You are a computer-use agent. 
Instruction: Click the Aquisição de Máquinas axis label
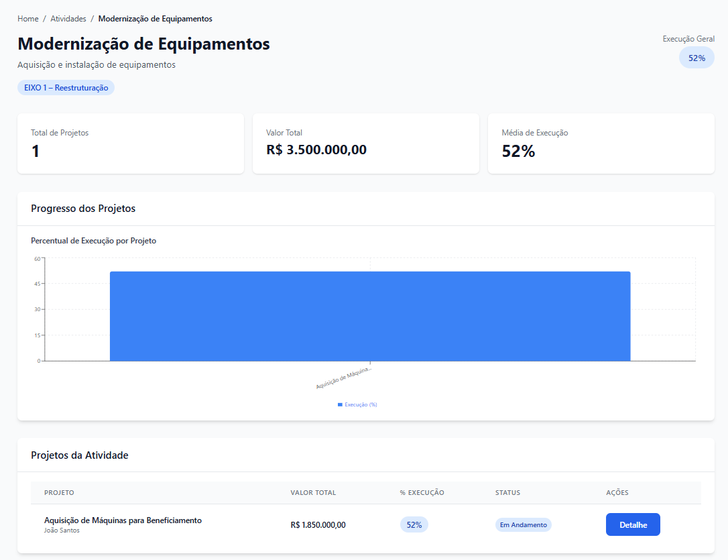tap(343, 378)
